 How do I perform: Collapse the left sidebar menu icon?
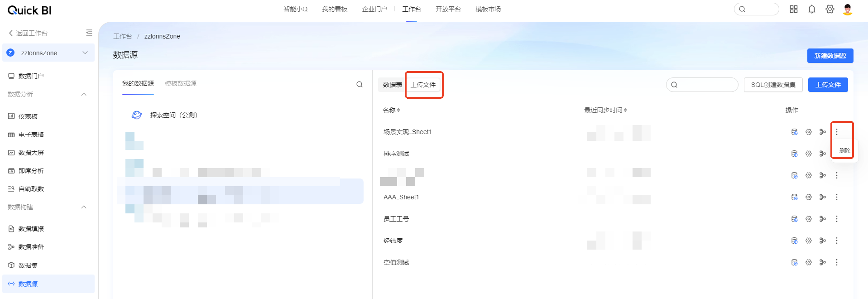coord(89,33)
